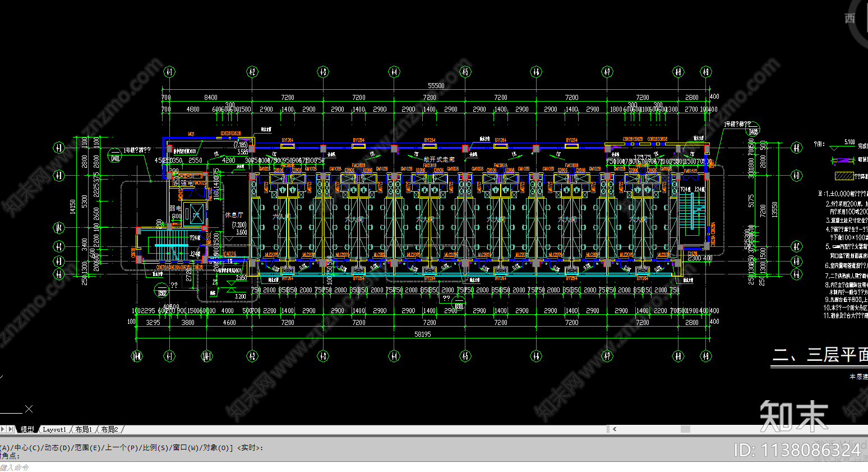Choose the 比例(S) zoom option
868x472 pixels.
coord(155,448)
